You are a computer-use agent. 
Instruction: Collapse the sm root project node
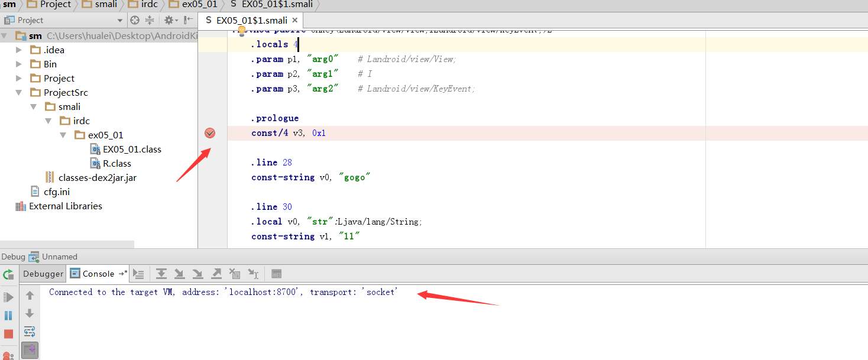[x=5, y=35]
